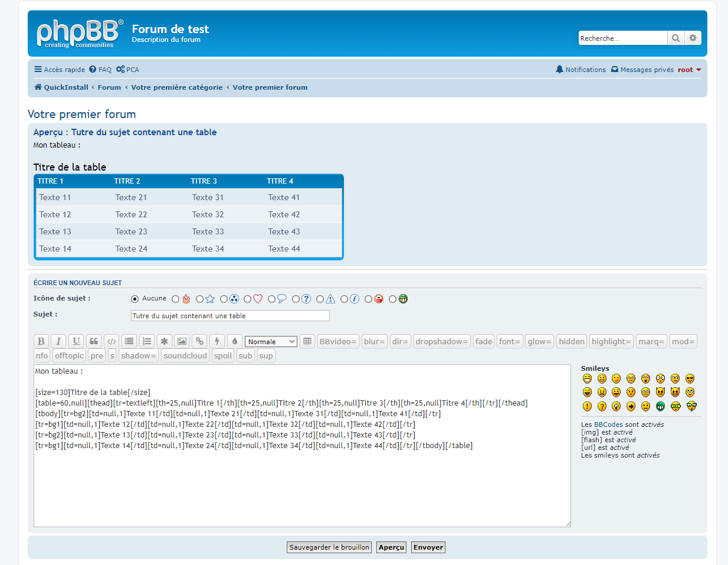Click the Envoyer submit button

[428, 547]
